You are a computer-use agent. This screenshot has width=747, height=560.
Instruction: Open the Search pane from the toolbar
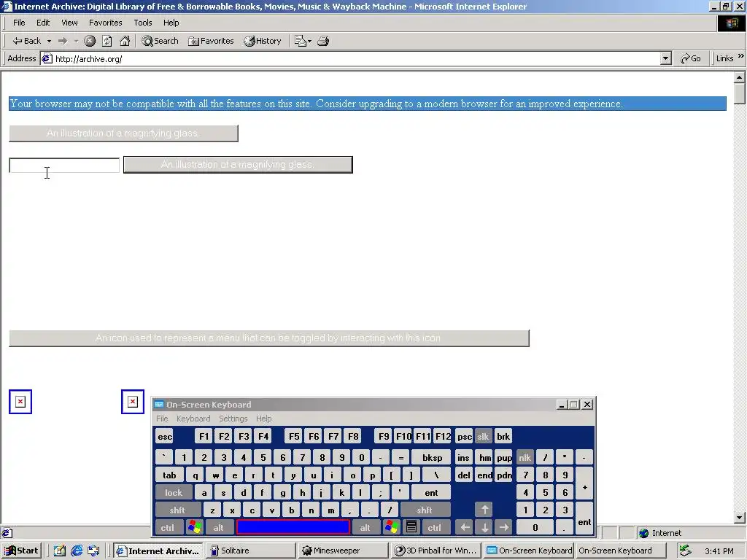click(160, 41)
